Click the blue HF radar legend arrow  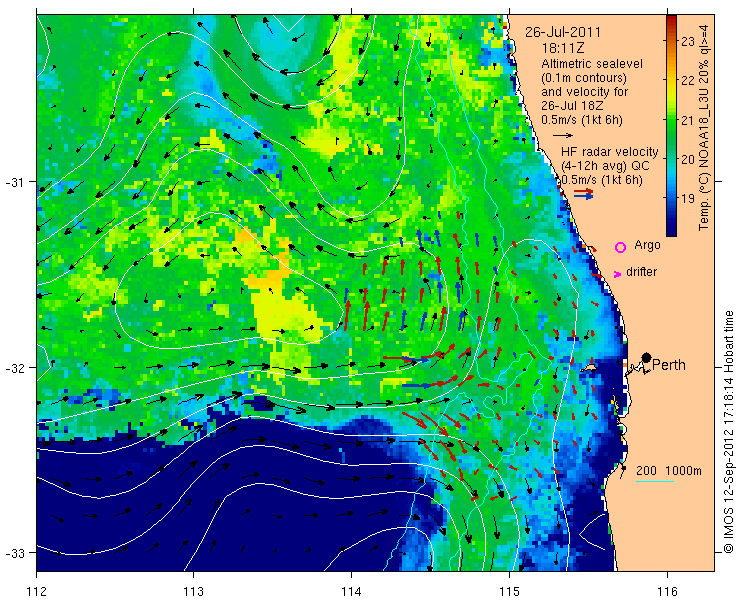(584, 196)
